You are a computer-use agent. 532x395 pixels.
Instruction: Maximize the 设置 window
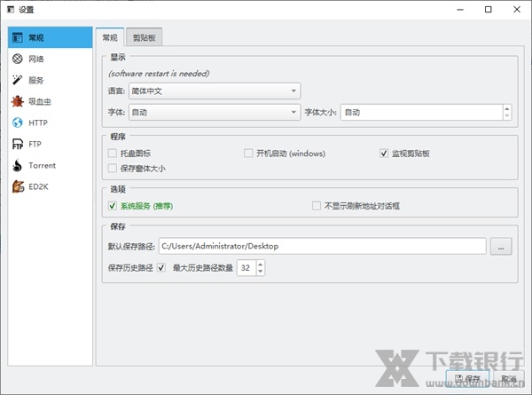(489, 10)
